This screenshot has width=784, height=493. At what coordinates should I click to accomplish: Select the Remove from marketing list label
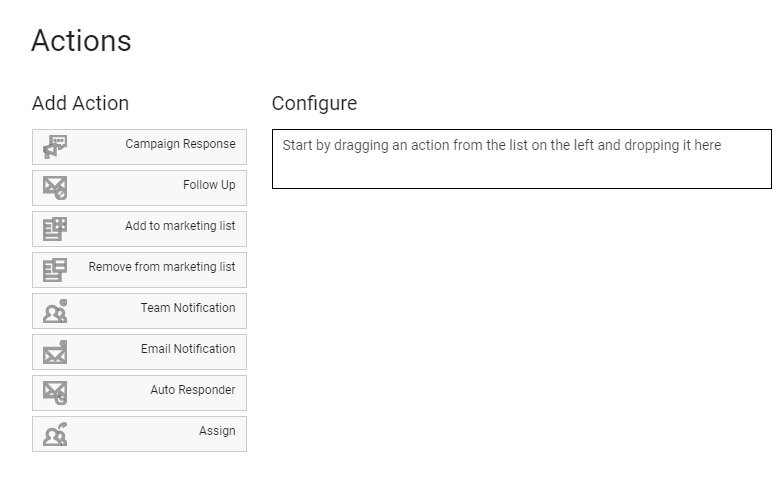point(162,267)
